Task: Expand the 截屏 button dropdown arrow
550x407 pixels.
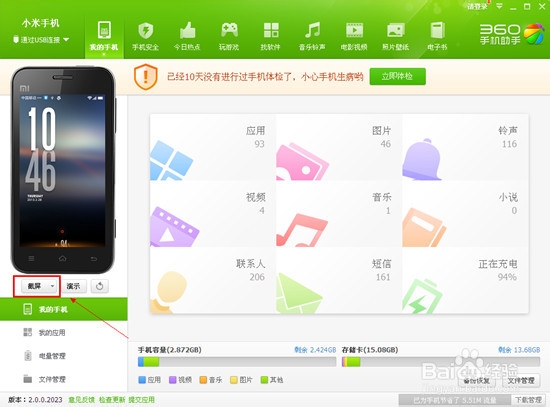Action: (53, 286)
